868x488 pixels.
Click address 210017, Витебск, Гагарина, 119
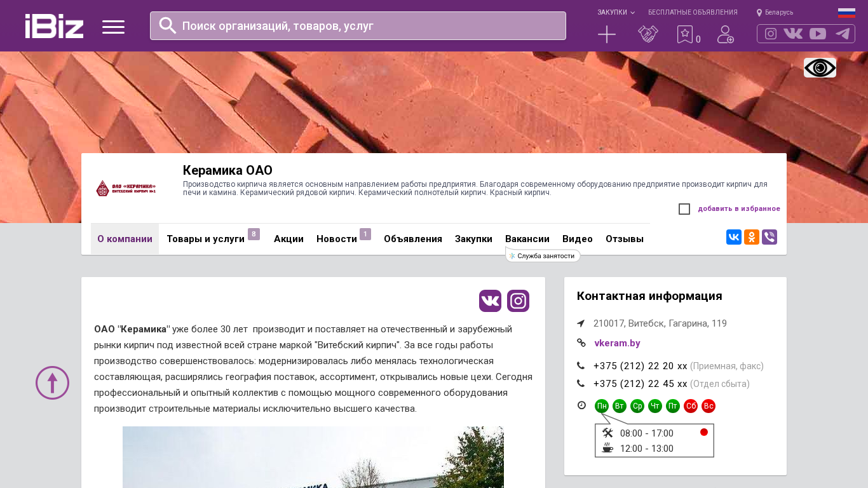tap(660, 323)
